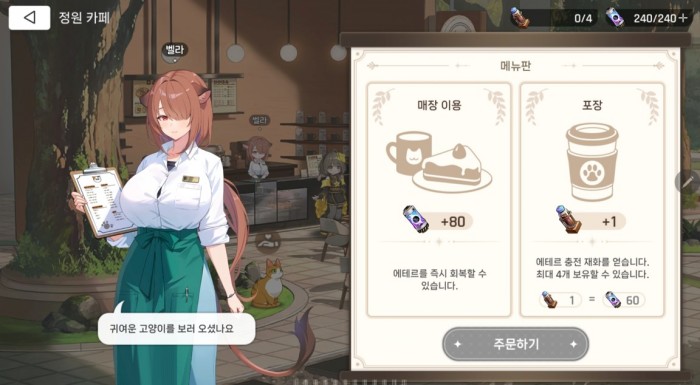Tap the pencil edit icon at the right edge
Screen dimensions: 700x385
688,182
